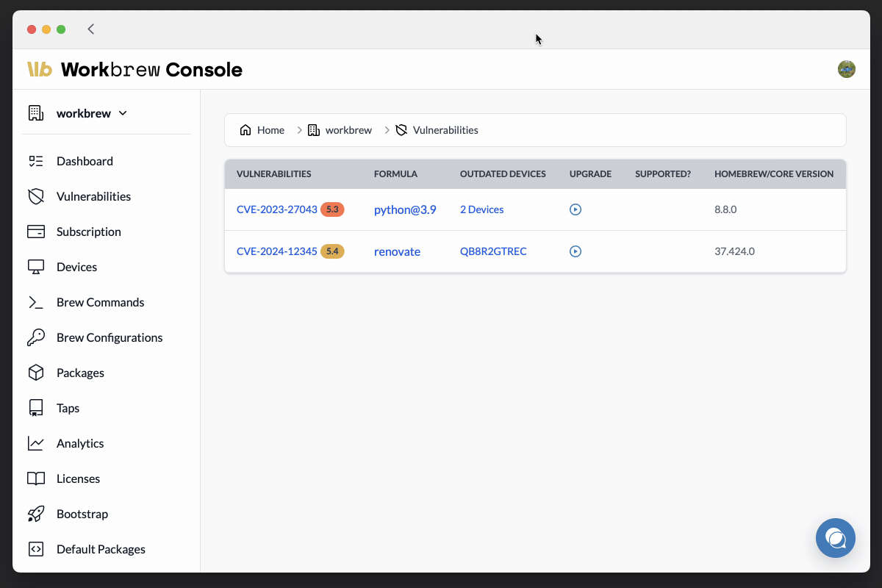Run upgrade for renovate row
The image size is (882, 588).
(x=576, y=251)
